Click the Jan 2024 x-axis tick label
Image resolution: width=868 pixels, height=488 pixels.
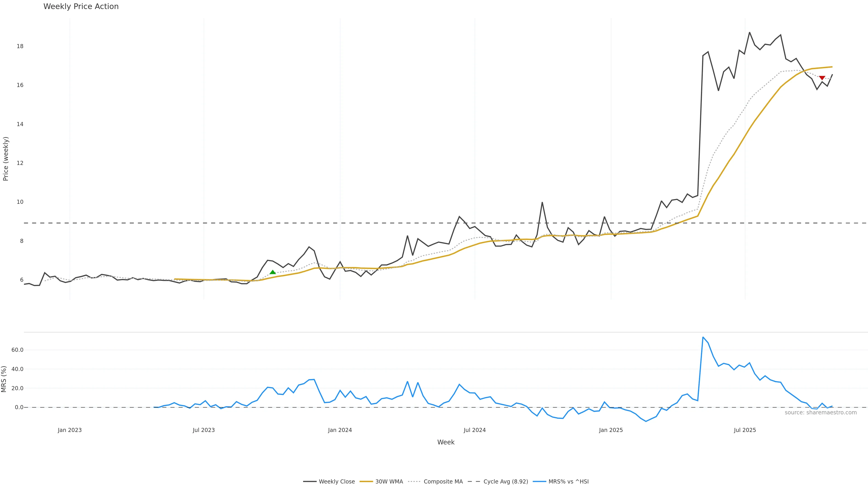point(340,430)
